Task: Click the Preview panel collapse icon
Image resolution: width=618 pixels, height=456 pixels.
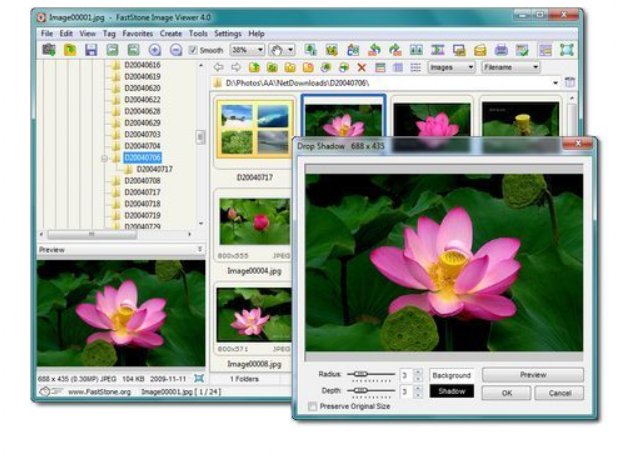Action: click(200, 249)
